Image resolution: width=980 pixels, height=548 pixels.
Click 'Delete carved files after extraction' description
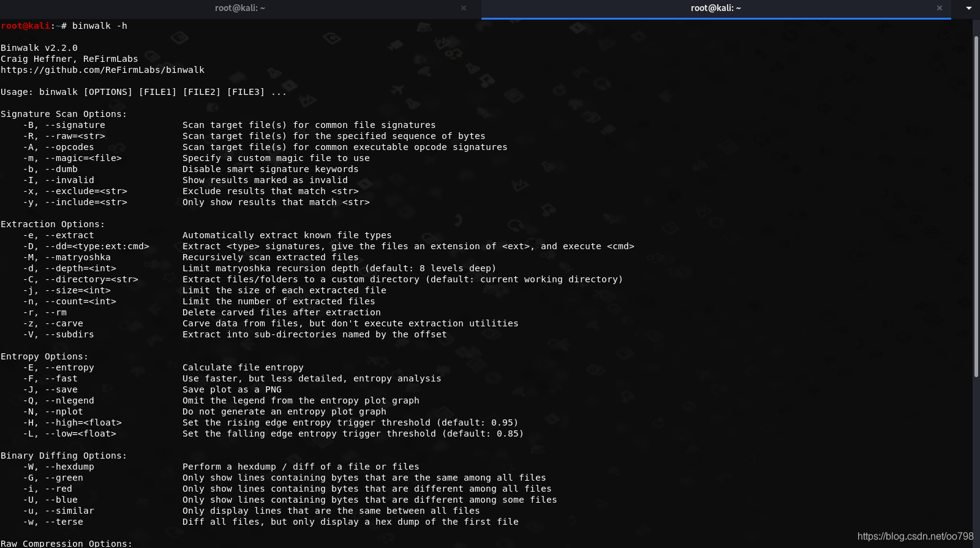[282, 312]
